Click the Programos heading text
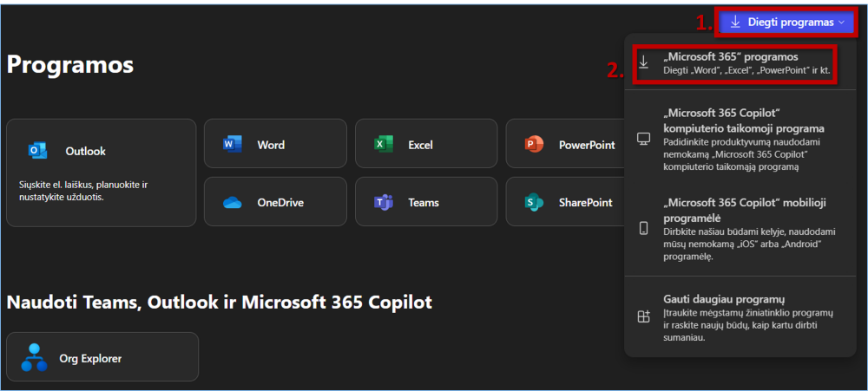Image resolution: width=868 pixels, height=391 pixels. tap(70, 65)
